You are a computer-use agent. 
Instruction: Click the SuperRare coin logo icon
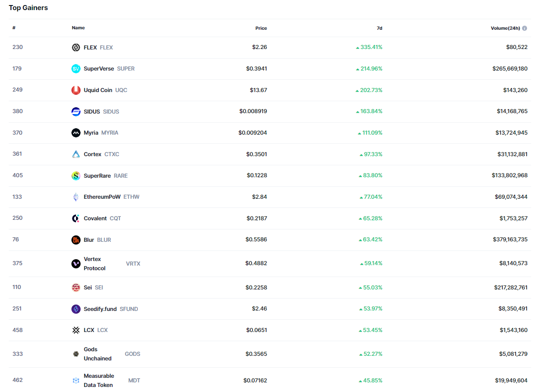click(x=76, y=176)
